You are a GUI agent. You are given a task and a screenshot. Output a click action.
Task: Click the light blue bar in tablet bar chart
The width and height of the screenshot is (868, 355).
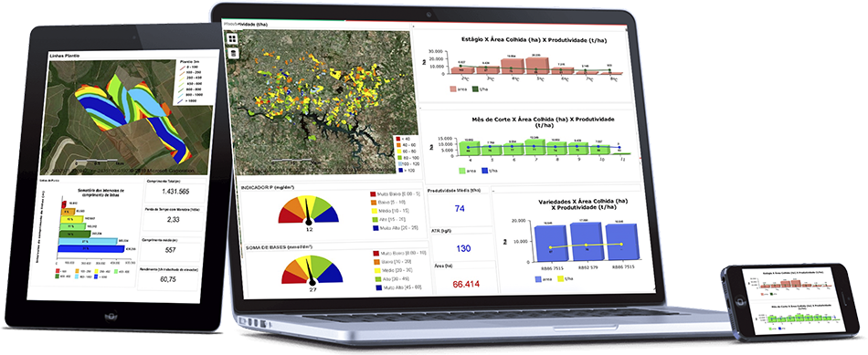[x=87, y=241]
